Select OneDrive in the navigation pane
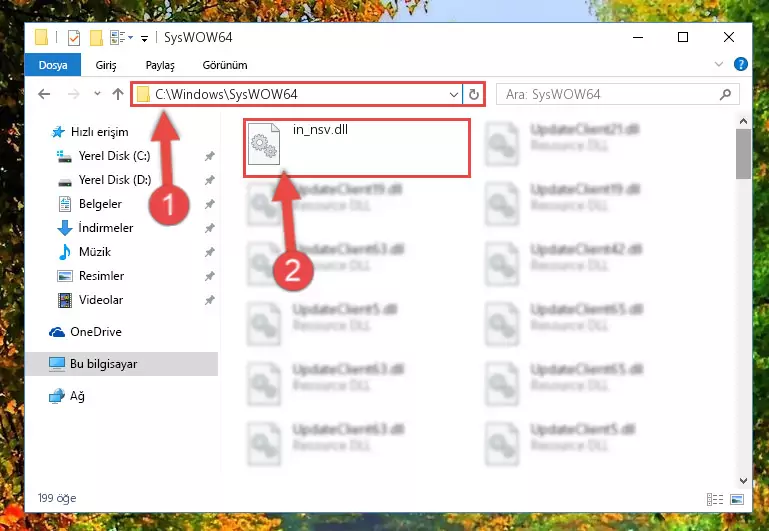The height and width of the screenshot is (531, 769). coord(96,332)
